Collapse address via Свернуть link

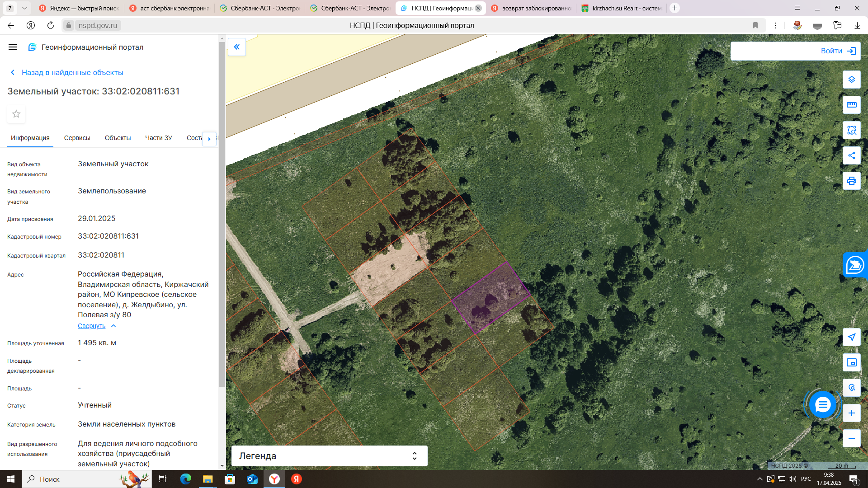[x=91, y=326]
